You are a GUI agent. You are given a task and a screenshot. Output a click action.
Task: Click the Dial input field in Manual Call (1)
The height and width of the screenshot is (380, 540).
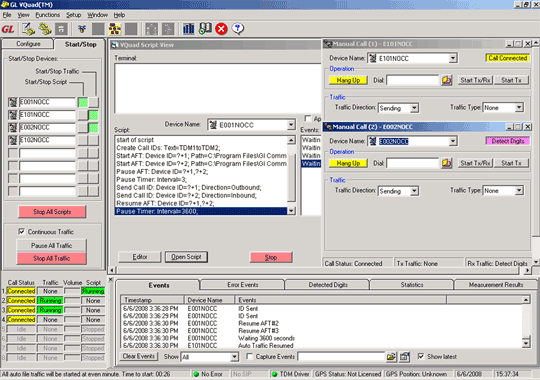click(x=413, y=80)
